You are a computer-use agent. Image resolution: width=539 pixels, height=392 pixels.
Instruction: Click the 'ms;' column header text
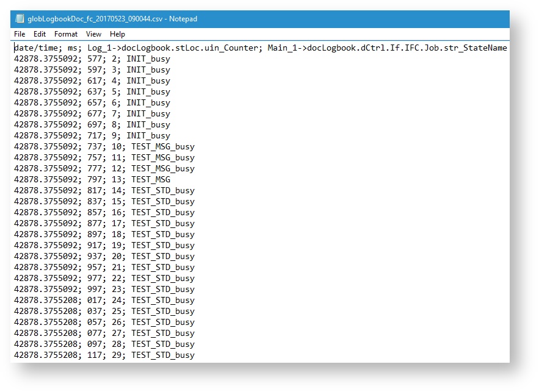pyautogui.click(x=75, y=48)
